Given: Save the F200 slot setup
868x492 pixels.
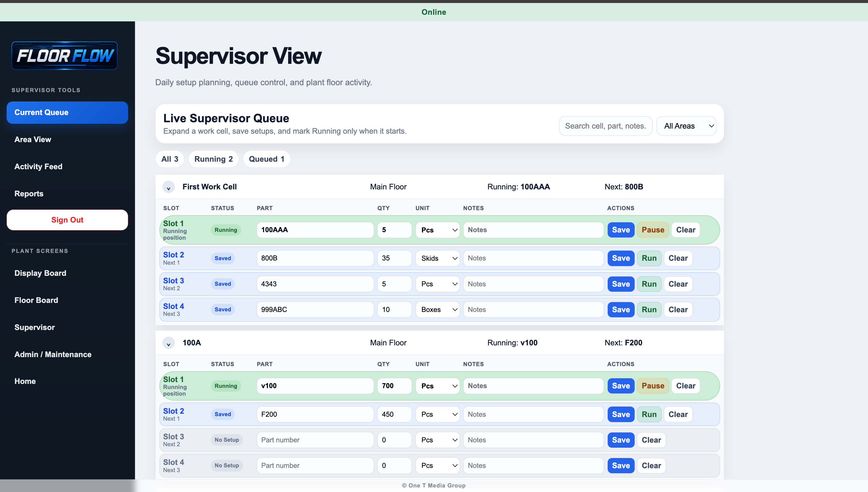Looking at the screenshot, I should click(621, 414).
